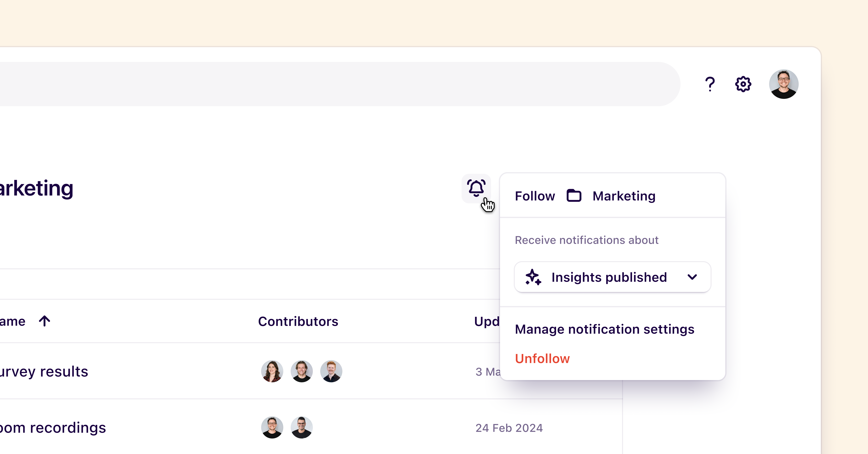The height and width of the screenshot is (454, 868).
Task: Click the second contributor avatar on recordings row
Action: coord(302,427)
